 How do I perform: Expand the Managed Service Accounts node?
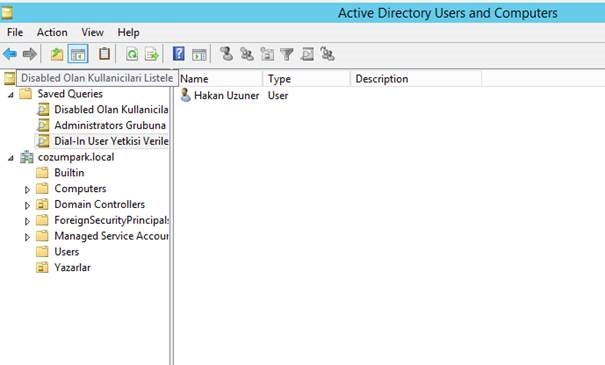[x=27, y=237]
